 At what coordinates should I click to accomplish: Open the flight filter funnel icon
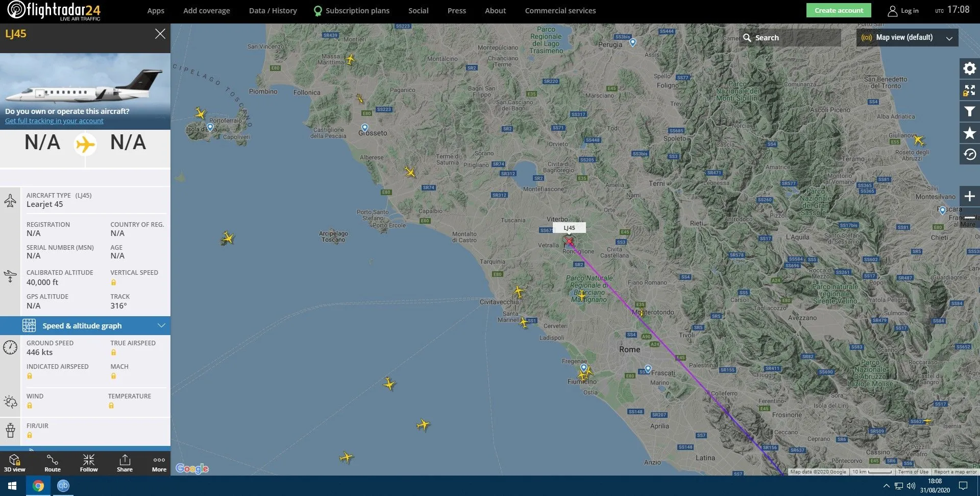969,112
